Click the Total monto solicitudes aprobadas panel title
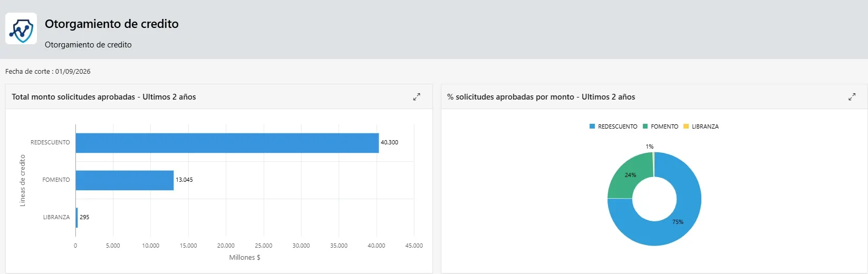 [x=104, y=97]
